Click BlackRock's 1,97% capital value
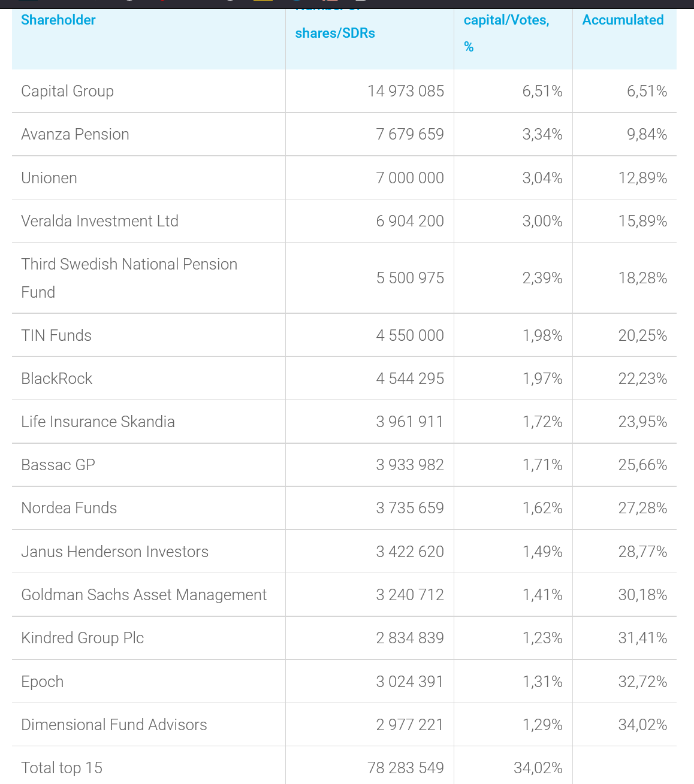Viewport: 694px width, 784px height. tap(542, 379)
